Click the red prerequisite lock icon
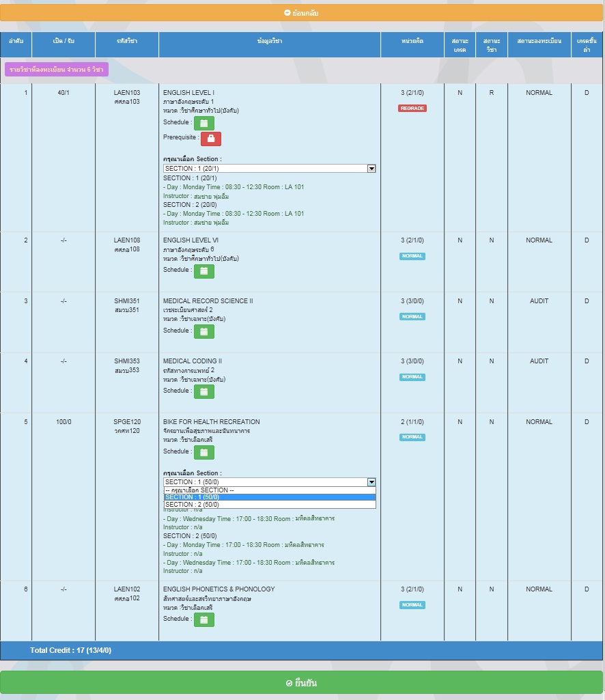The height and width of the screenshot is (700, 605). 211,139
